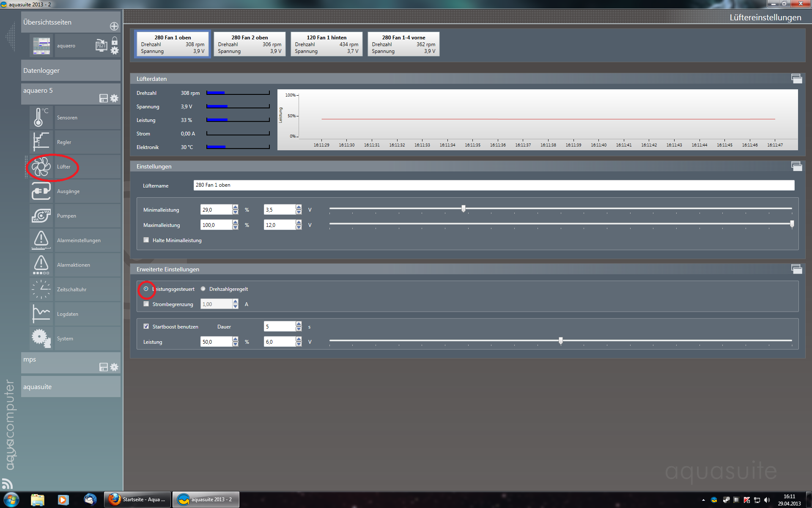
Task: Click the Lüftername input field
Action: [x=494, y=185]
